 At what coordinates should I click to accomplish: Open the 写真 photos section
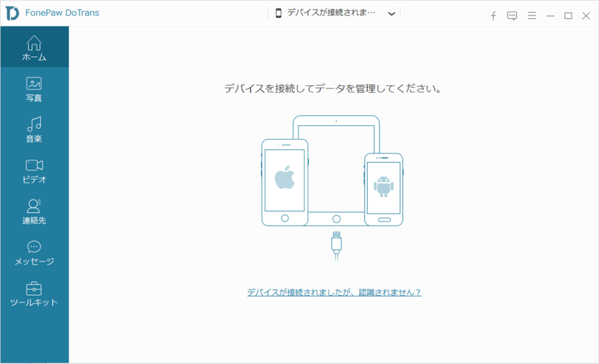pos(35,89)
